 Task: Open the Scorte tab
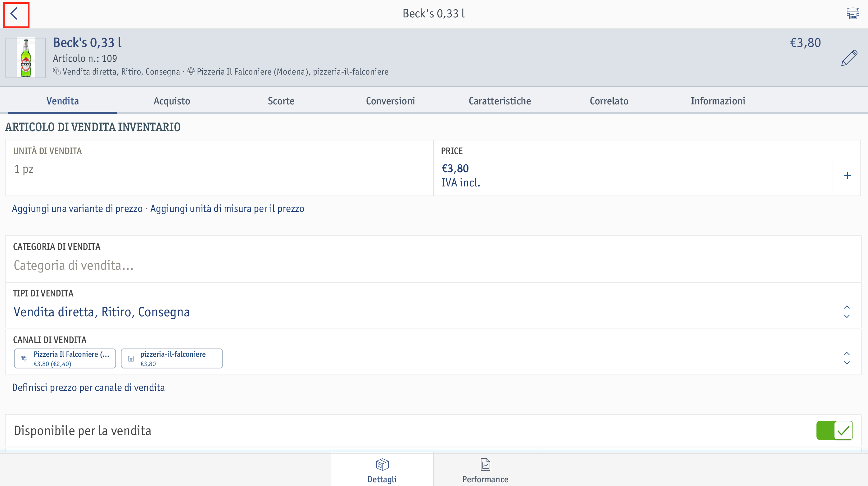click(x=281, y=101)
